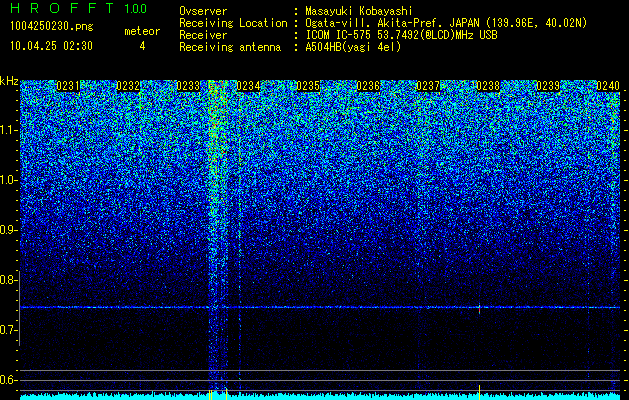Click the 0240 time marker
Screen dimensions: 629x400
click(608, 86)
